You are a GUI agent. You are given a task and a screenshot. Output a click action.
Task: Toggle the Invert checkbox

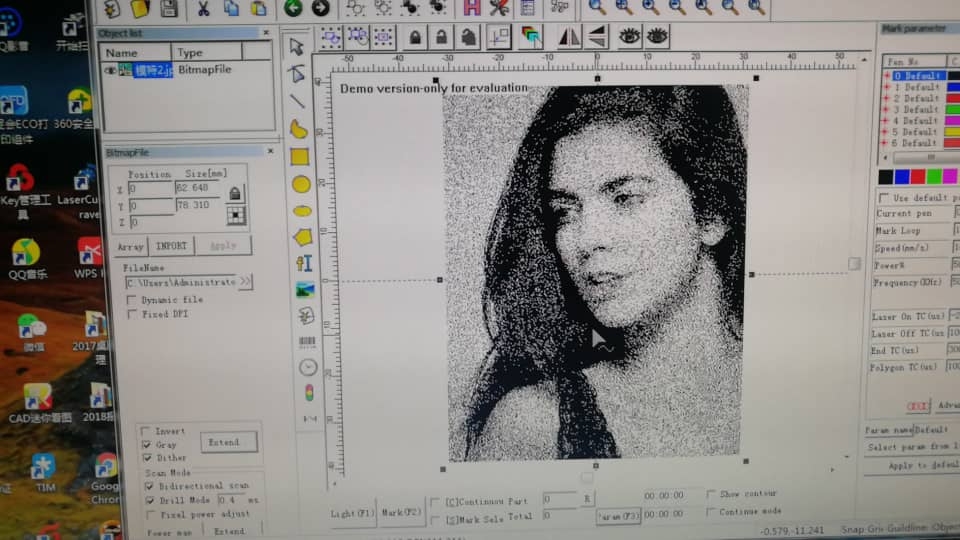tap(145, 431)
